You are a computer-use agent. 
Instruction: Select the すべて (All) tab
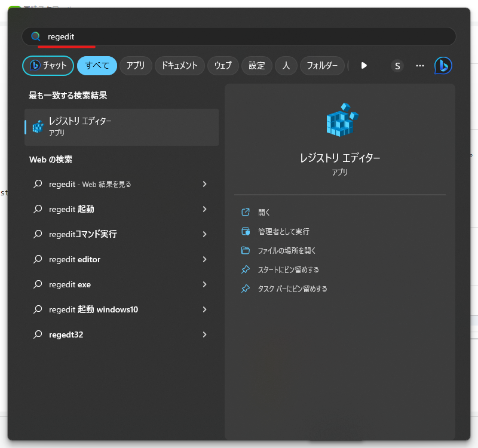click(97, 66)
